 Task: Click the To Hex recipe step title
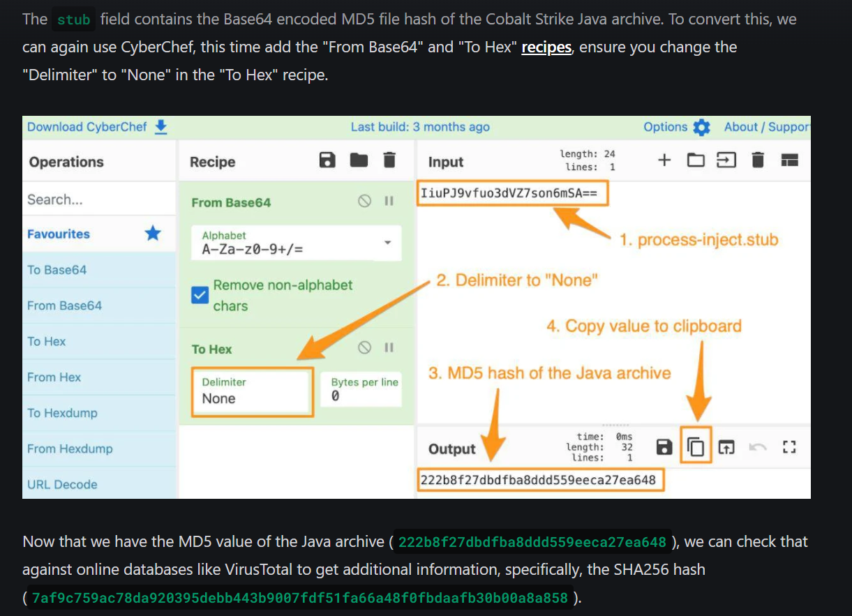point(212,350)
